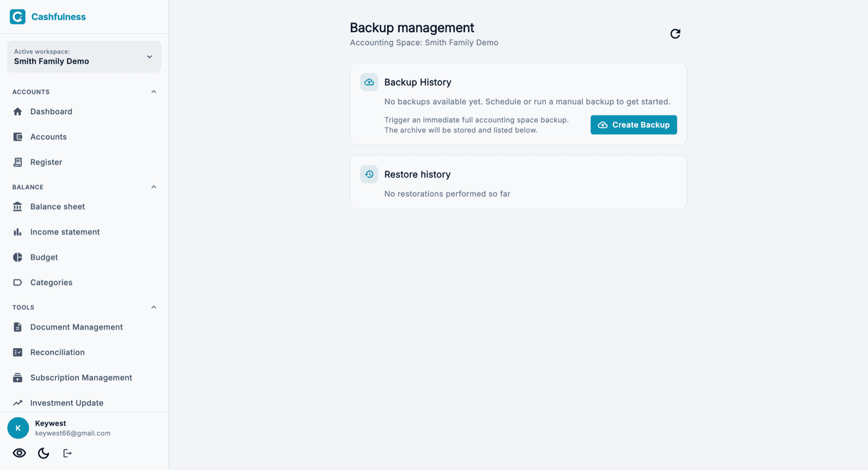Log out using the exit icon
The image size is (868, 470).
pyautogui.click(x=68, y=453)
